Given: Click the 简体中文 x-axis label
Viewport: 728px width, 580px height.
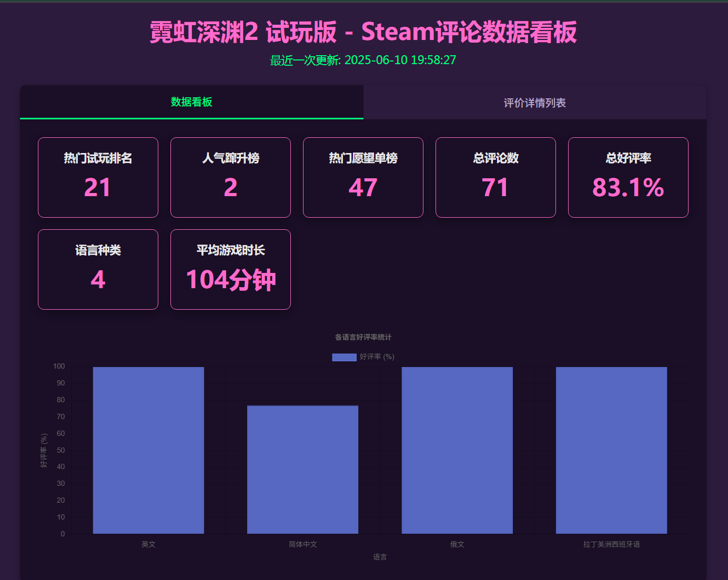Looking at the screenshot, I should tap(302, 544).
